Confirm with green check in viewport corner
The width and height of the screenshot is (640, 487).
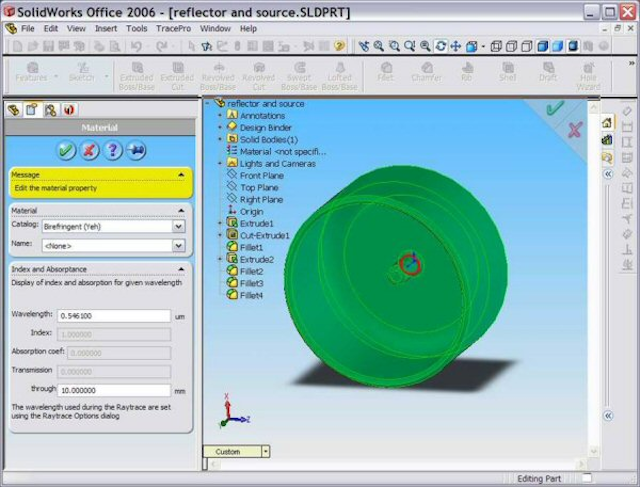(555, 109)
